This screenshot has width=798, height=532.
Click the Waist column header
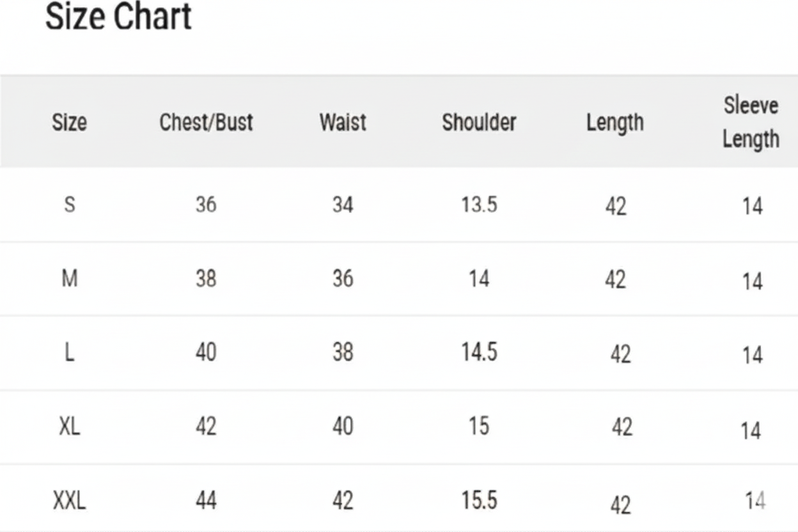point(343,121)
